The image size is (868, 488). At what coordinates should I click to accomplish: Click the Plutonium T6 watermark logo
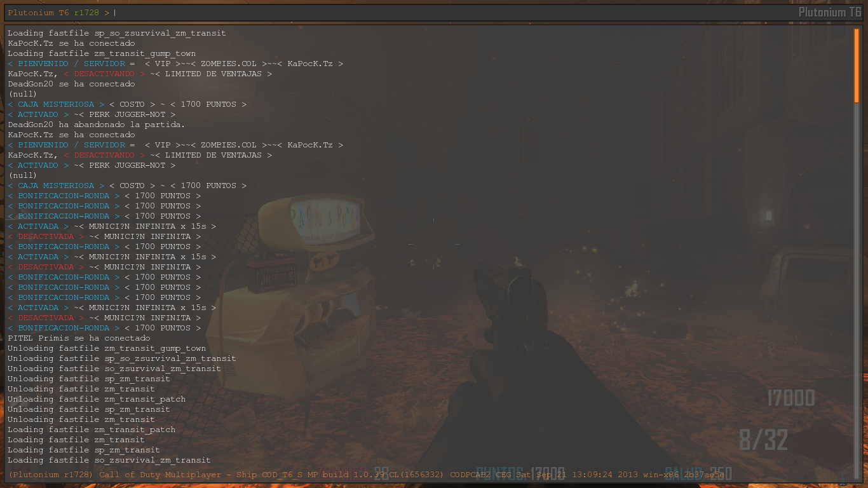830,13
